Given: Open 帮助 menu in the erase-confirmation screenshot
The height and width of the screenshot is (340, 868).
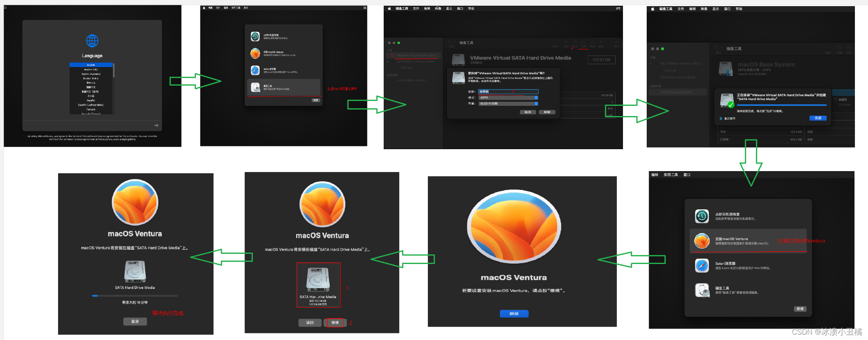Looking at the screenshot, I should point(471,9).
